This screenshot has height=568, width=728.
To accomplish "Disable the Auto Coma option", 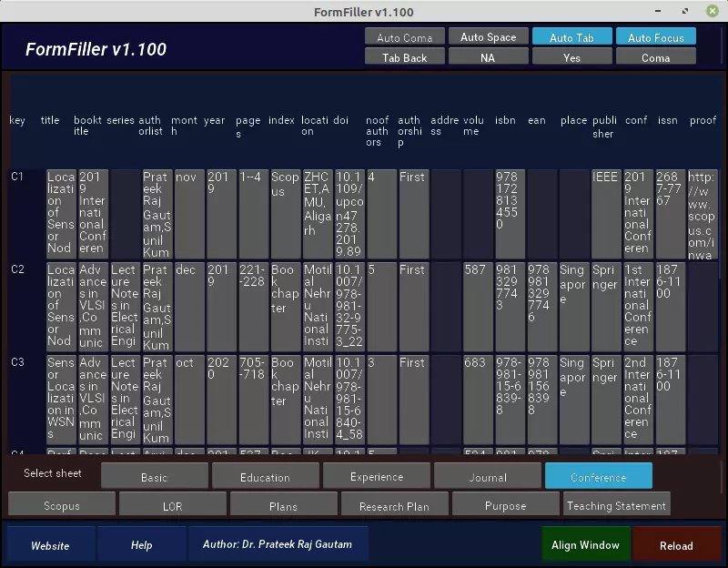I will (x=404, y=36).
